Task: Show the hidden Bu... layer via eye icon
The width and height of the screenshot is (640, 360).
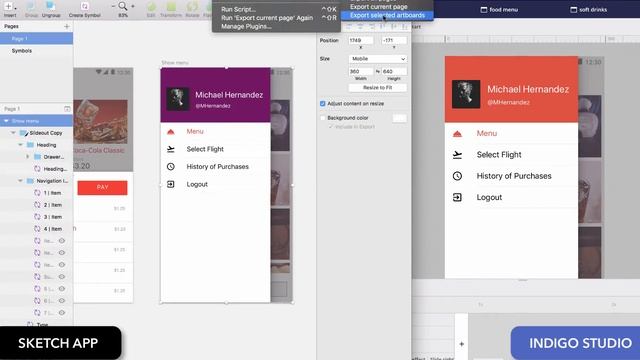Action: [62, 277]
